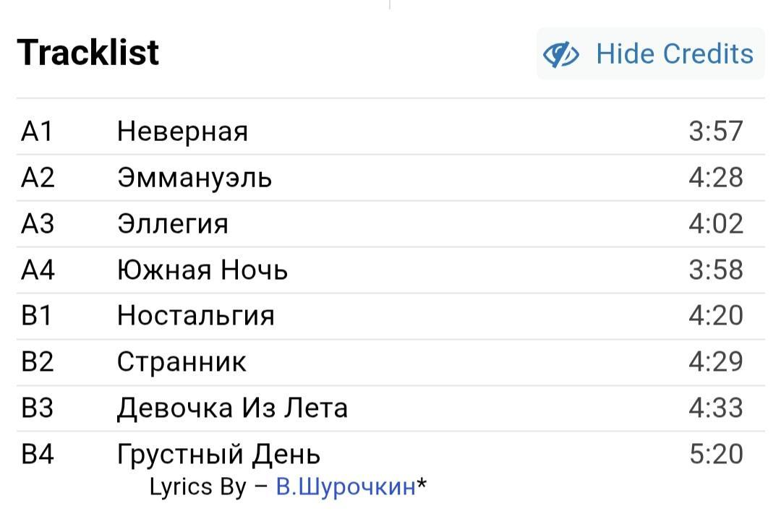Viewport: 781px width, 532px height.
Task: Click the B4 track position label
Action: (x=38, y=455)
